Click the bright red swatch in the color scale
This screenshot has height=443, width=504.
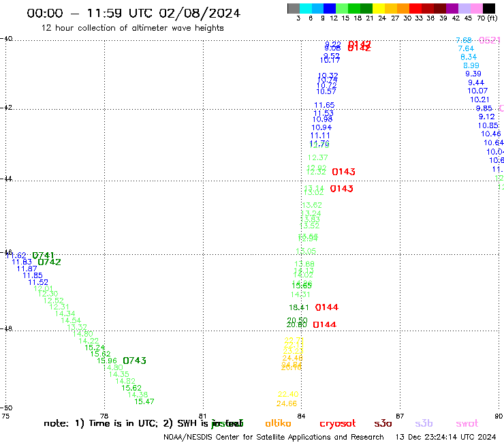pos(415,8)
